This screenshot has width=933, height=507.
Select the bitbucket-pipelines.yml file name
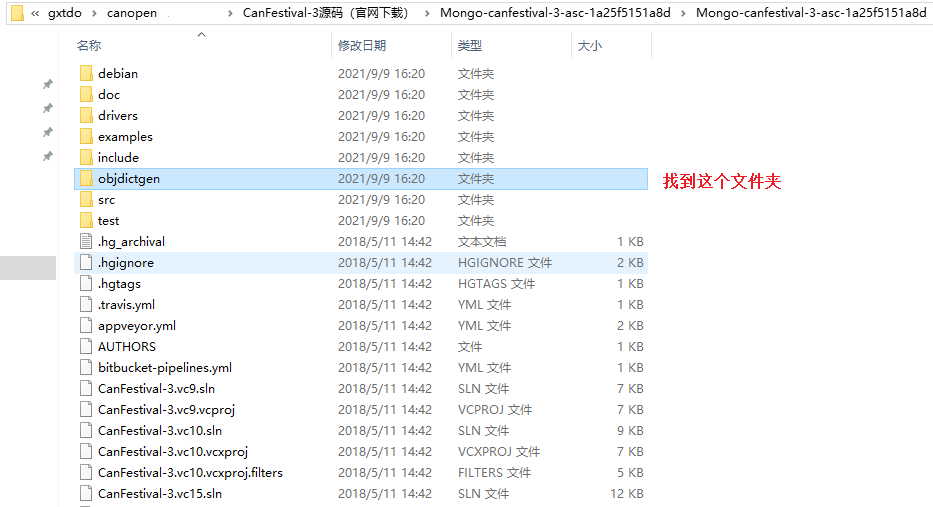click(165, 367)
